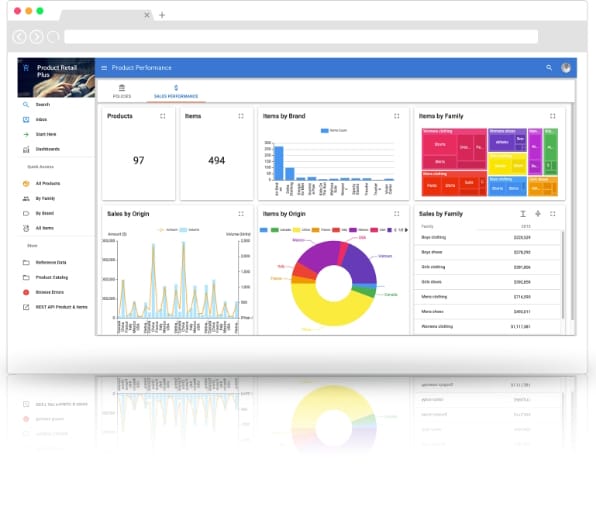
Task: Toggle the Volume legend in Sales by Origin
Action: 189,230
